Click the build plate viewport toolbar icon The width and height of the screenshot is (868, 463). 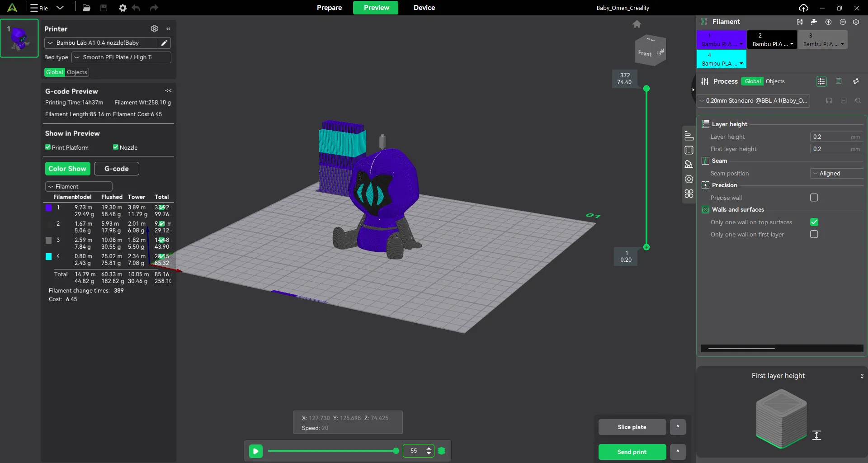tap(689, 164)
